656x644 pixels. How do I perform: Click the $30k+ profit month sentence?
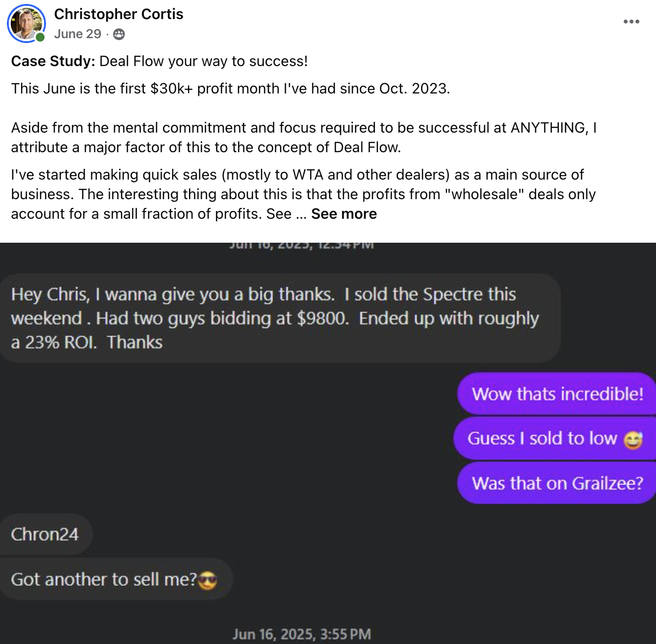[x=230, y=89]
